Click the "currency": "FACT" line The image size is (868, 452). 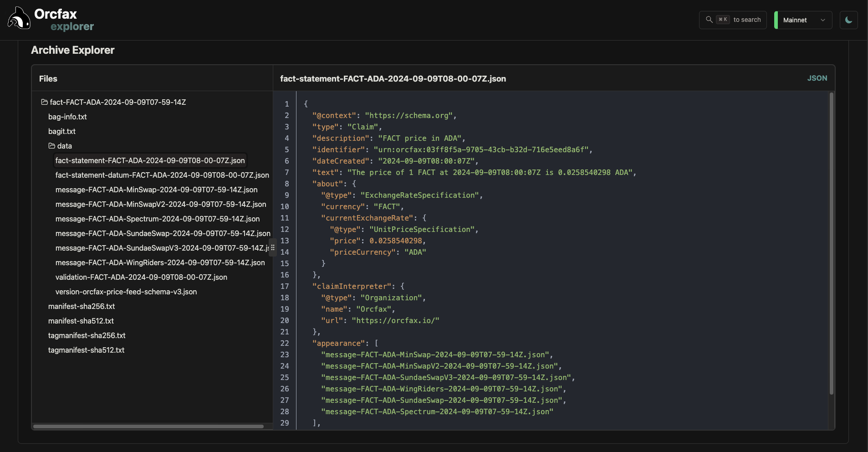[363, 206]
